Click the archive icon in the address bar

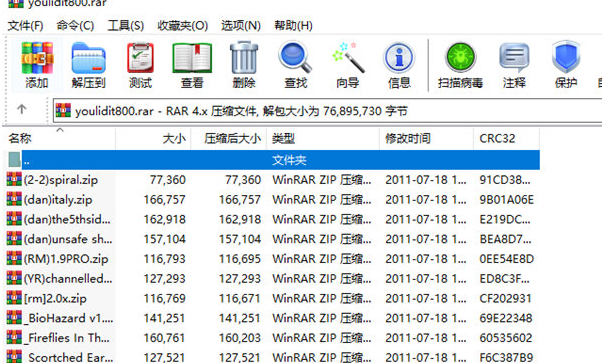[63, 111]
